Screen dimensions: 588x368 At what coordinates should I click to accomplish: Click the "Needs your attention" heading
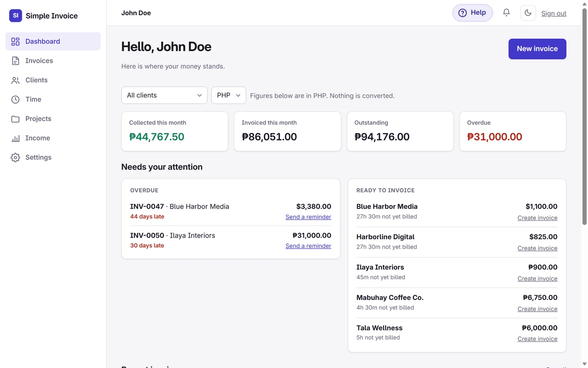tap(162, 167)
